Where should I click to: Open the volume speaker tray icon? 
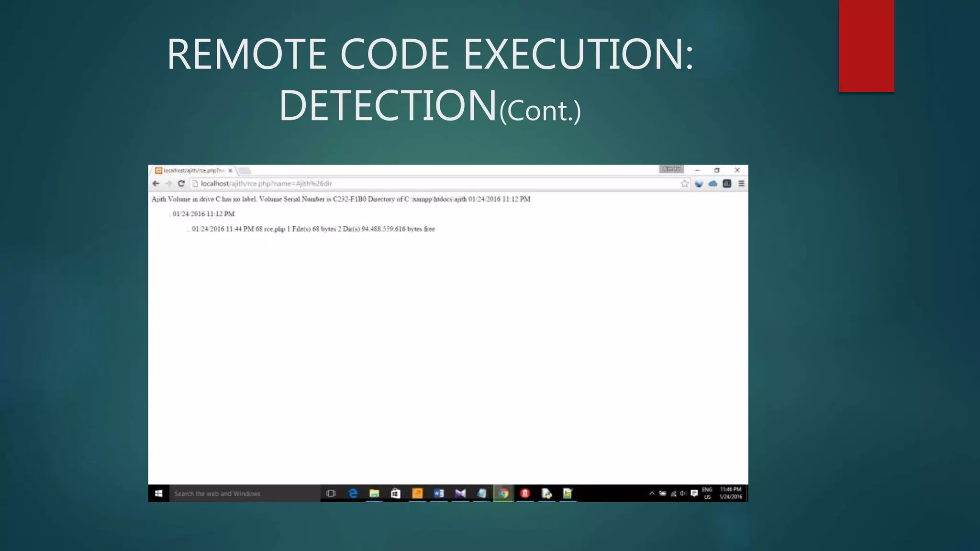tap(683, 493)
